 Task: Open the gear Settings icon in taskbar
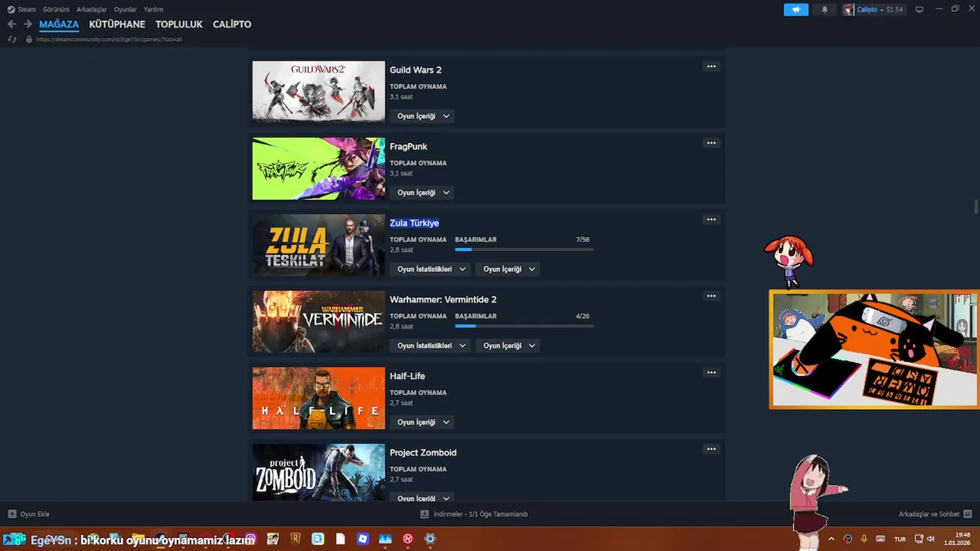point(430,539)
